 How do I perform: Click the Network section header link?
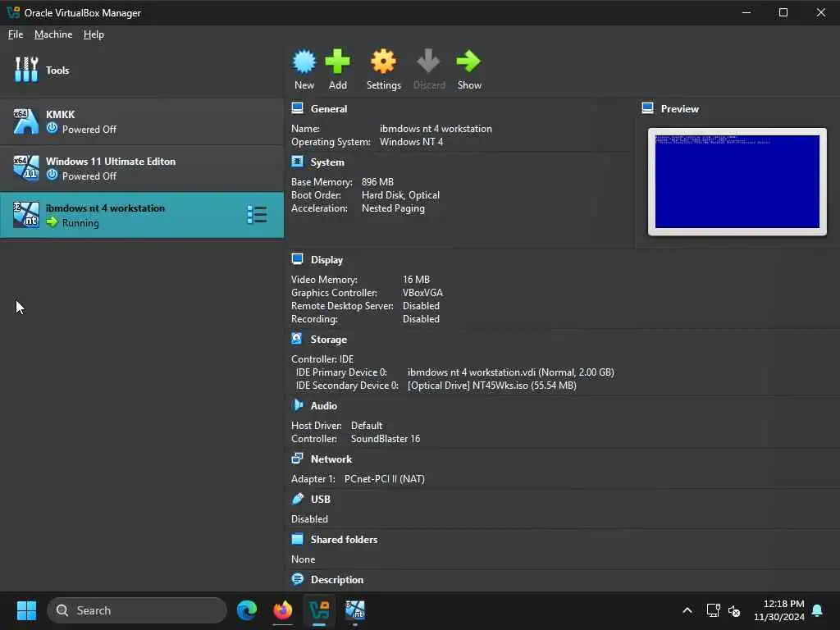click(x=331, y=459)
